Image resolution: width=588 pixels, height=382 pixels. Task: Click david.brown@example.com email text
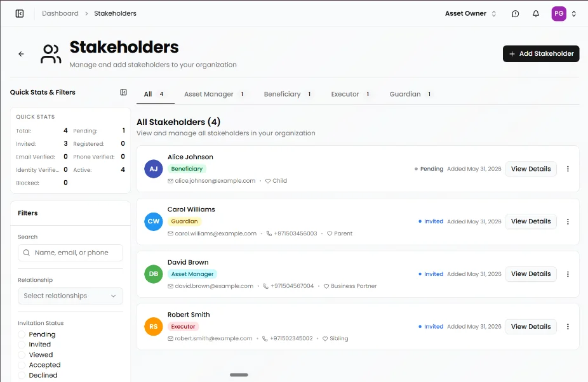[x=214, y=286]
